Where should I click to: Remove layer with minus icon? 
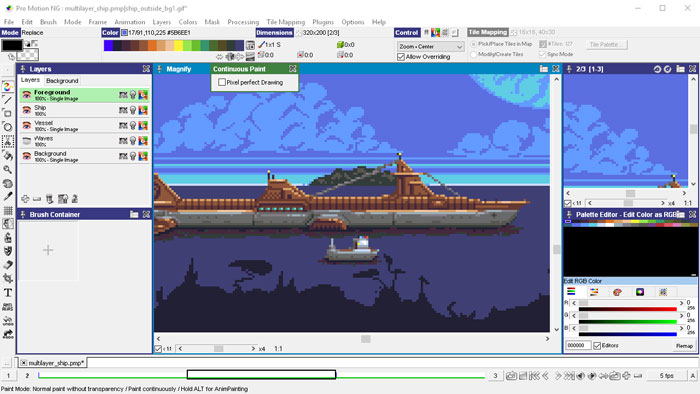pyautogui.click(x=37, y=199)
